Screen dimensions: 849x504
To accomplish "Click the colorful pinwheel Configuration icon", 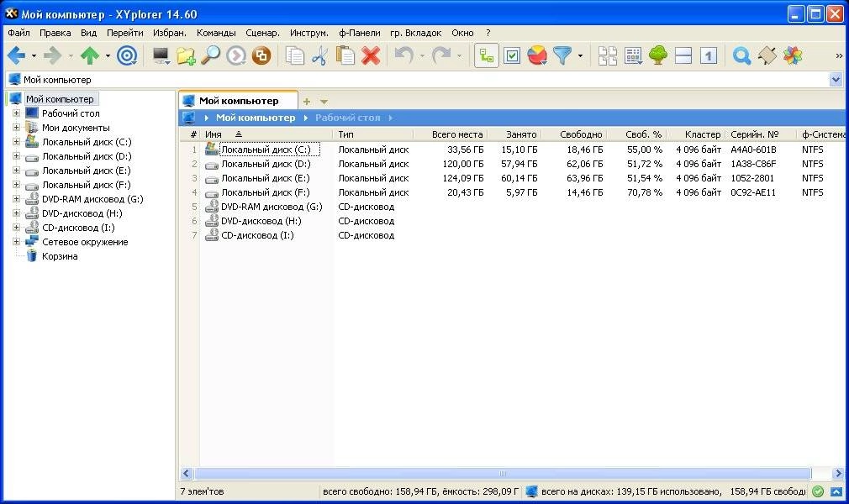I will pyautogui.click(x=792, y=55).
